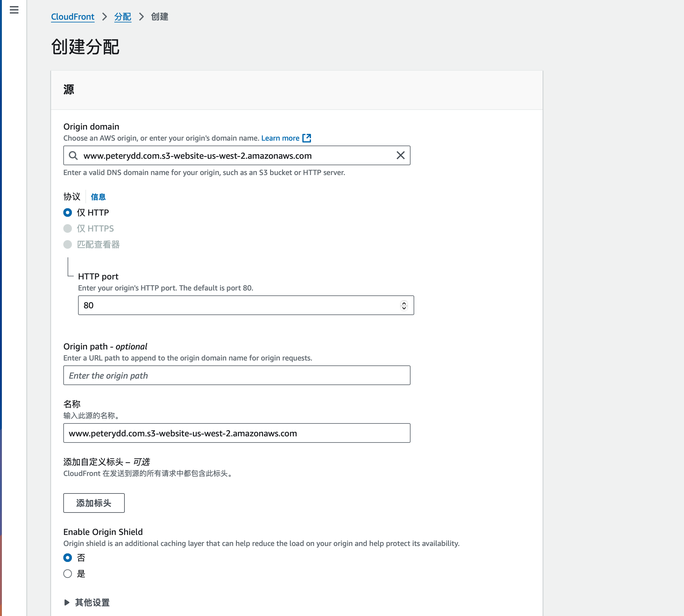The width and height of the screenshot is (684, 616).
Task: Clear the Origin domain field with X icon
Action: pyautogui.click(x=400, y=155)
